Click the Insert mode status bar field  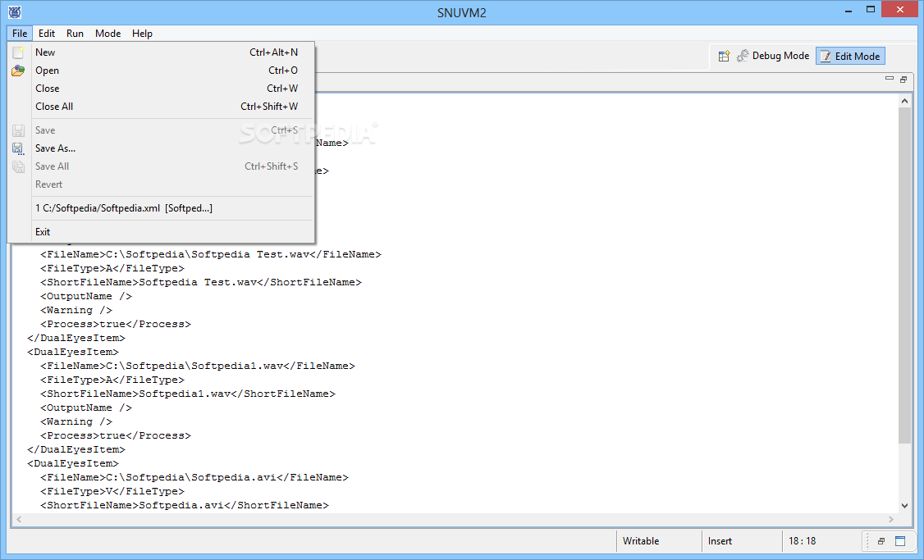(x=743, y=541)
